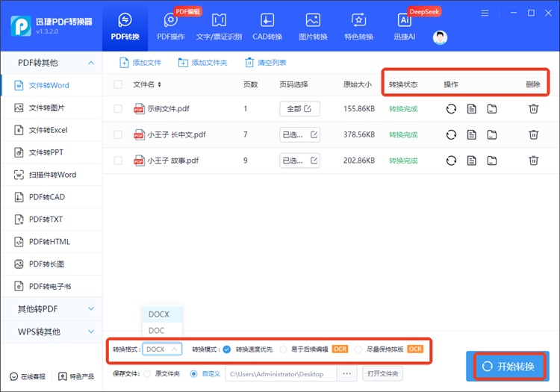This screenshot has height=392, width=560.
Task: Open 图片转换 tab
Action: click(x=313, y=27)
